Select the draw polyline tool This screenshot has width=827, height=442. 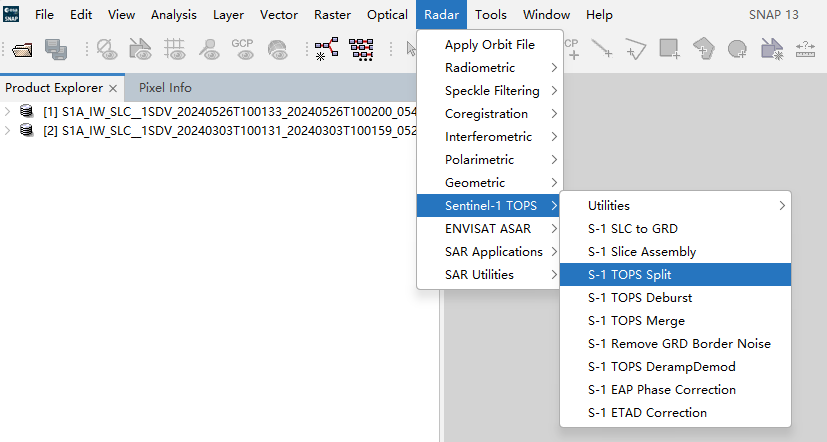click(636, 50)
